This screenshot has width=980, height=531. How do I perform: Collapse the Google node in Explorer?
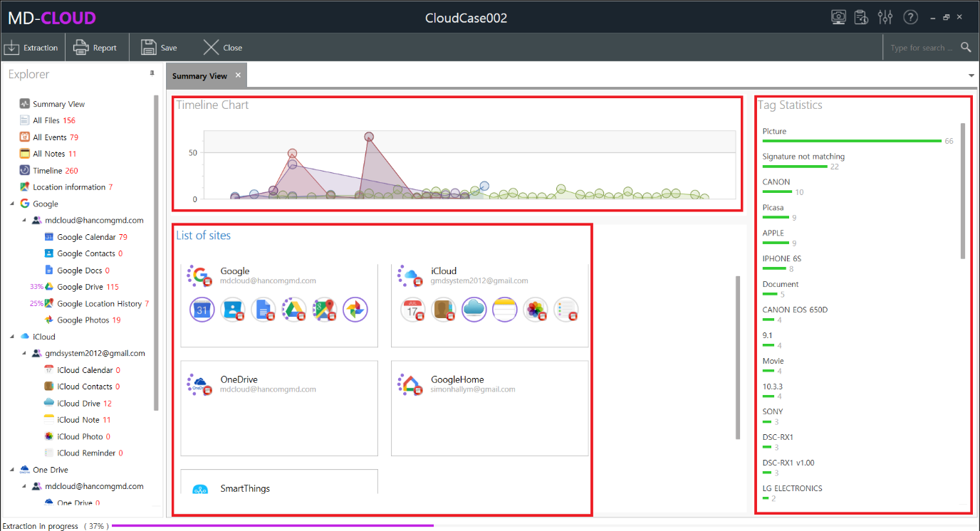point(12,204)
